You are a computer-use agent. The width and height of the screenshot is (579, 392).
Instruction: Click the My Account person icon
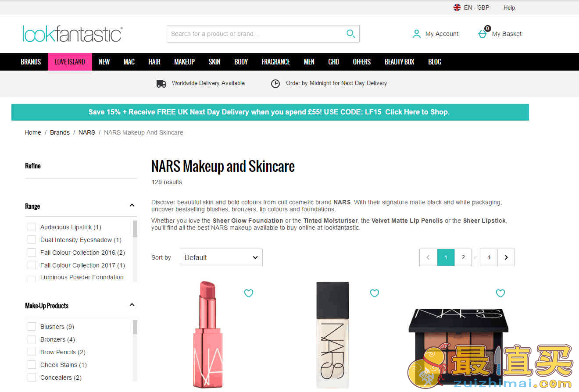[x=416, y=34]
